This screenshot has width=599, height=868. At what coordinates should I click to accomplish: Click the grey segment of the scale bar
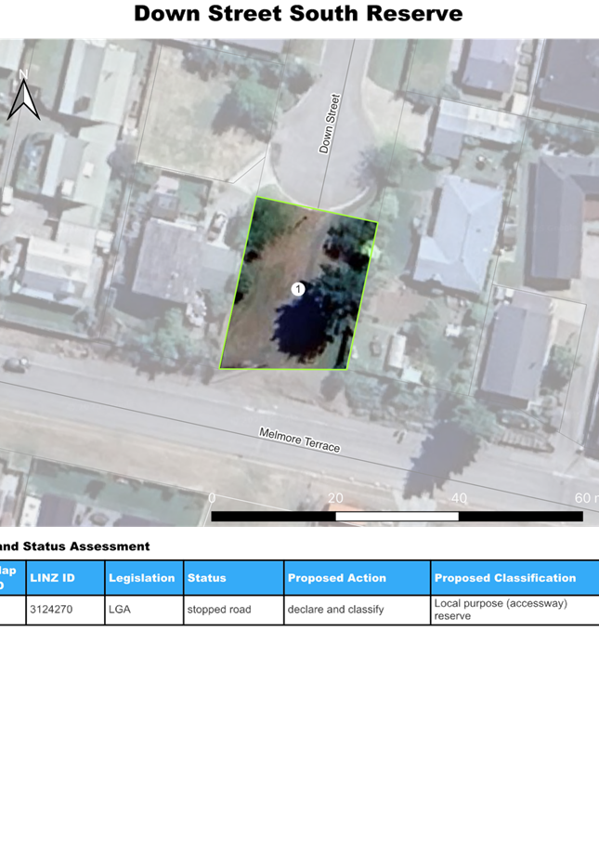397,517
